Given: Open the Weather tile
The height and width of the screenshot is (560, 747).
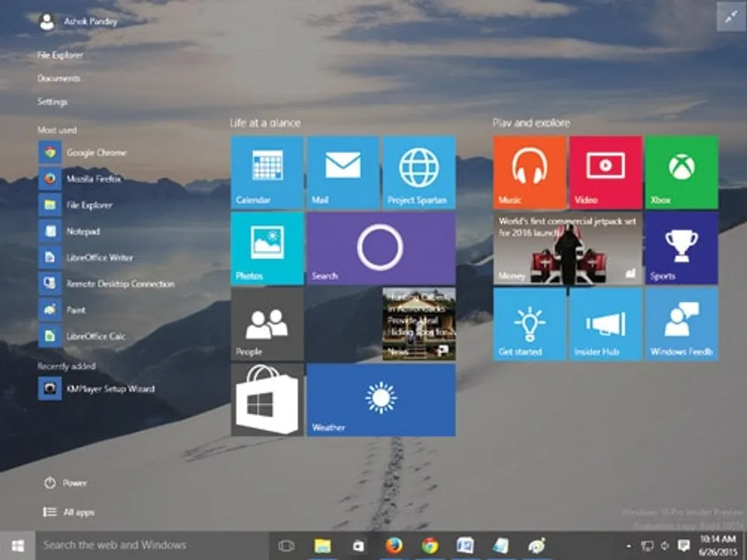Looking at the screenshot, I should coord(381,401).
